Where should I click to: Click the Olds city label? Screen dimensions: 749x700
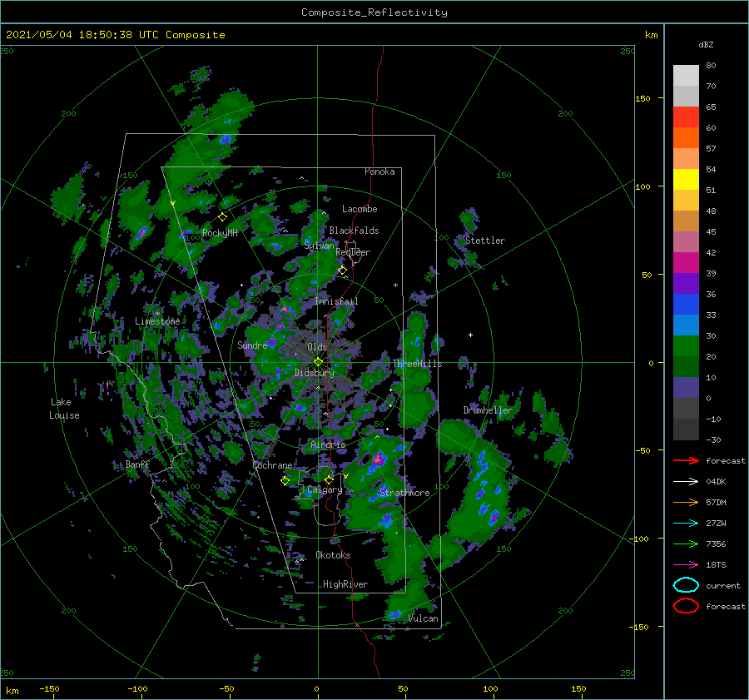click(x=317, y=347)
